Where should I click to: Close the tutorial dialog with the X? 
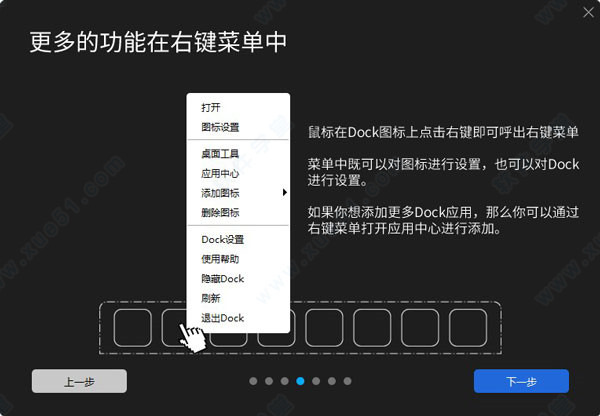coord(588,12)
